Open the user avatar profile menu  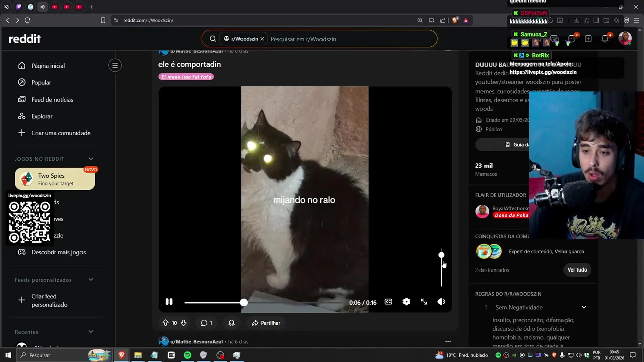tap(625, 39)
